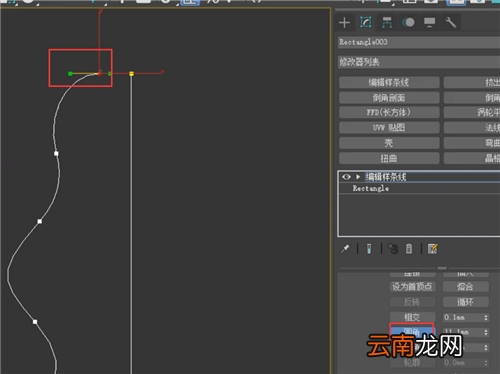Toggle eye icon for 编辑样条线 modifier
This screenshot has width=500, height=374.
(346, 177)
